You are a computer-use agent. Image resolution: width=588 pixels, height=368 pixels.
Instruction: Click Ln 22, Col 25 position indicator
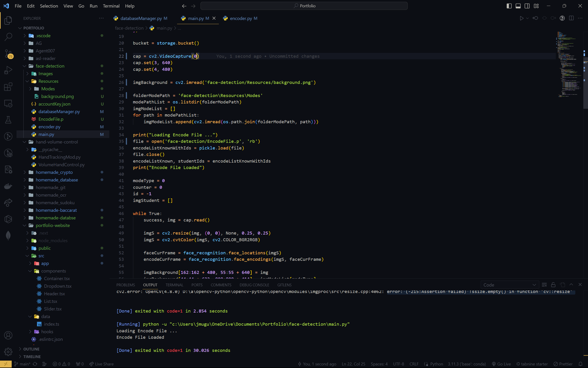(x=353, y=364)
